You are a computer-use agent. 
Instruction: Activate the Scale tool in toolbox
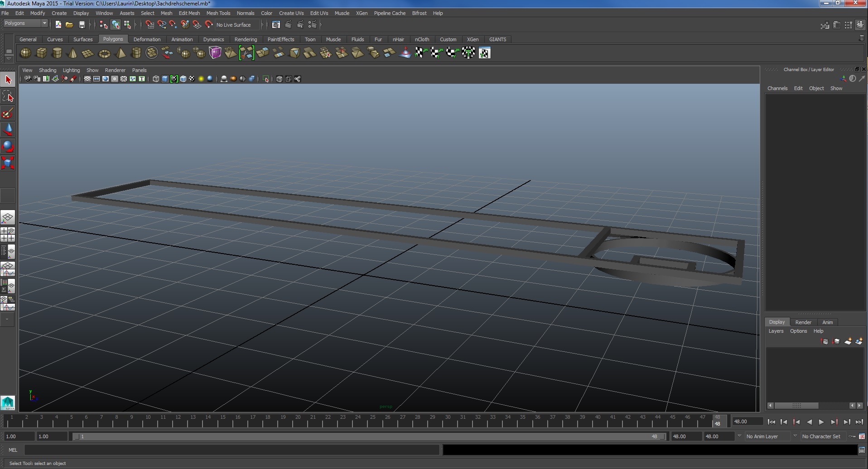(8, 163)
